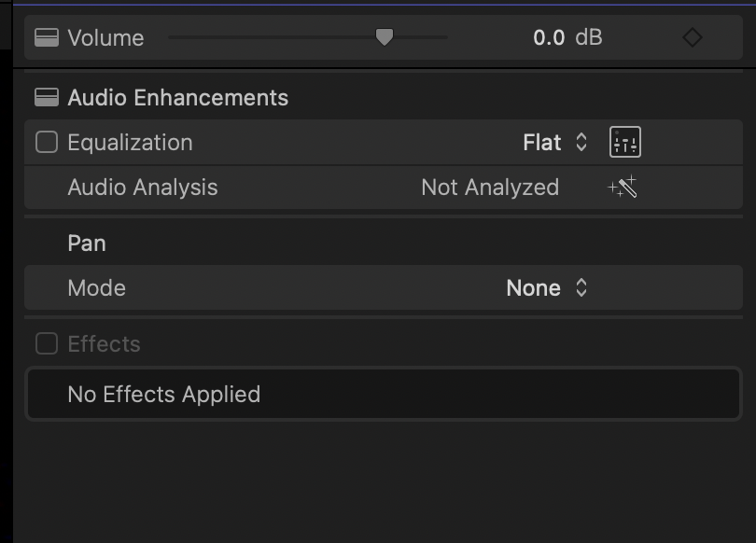Click the Volume slider handle
Screen dimensions: 756x543
tap(384, 37)
